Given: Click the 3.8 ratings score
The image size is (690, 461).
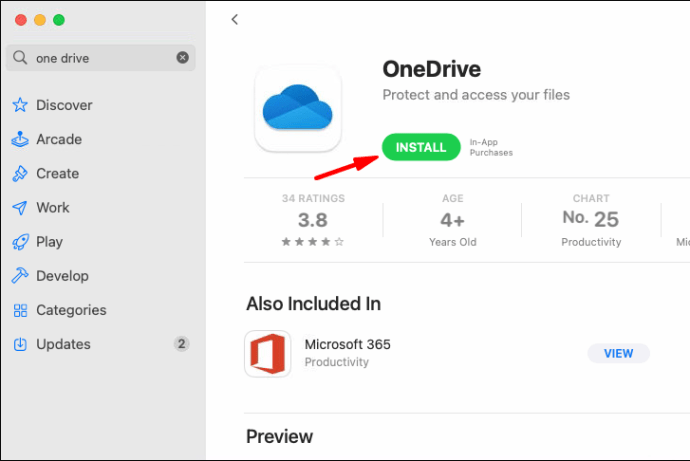Looking at the screenshot, I should [313, 220].
